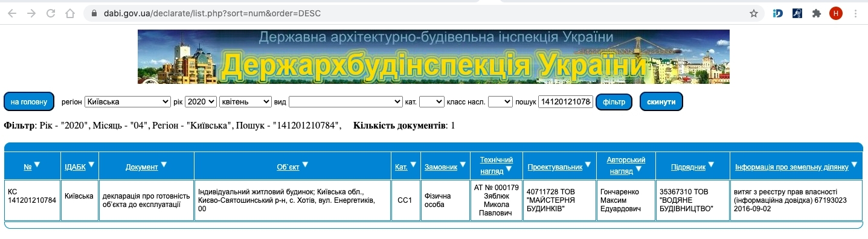Click the browser forward arrow
This screenshot has width=868, height=239.
coord(31,13)
